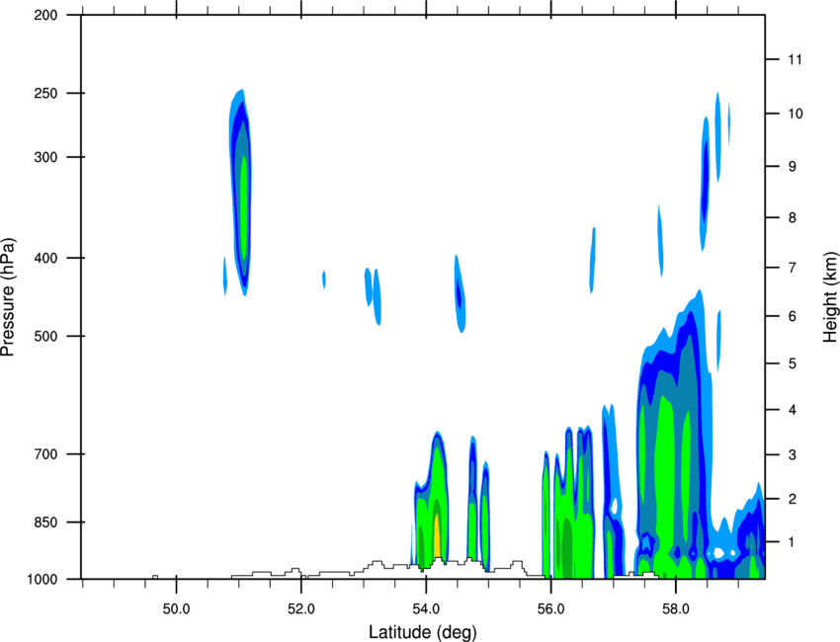Click the 250 pressure tick label

(45, 93)
